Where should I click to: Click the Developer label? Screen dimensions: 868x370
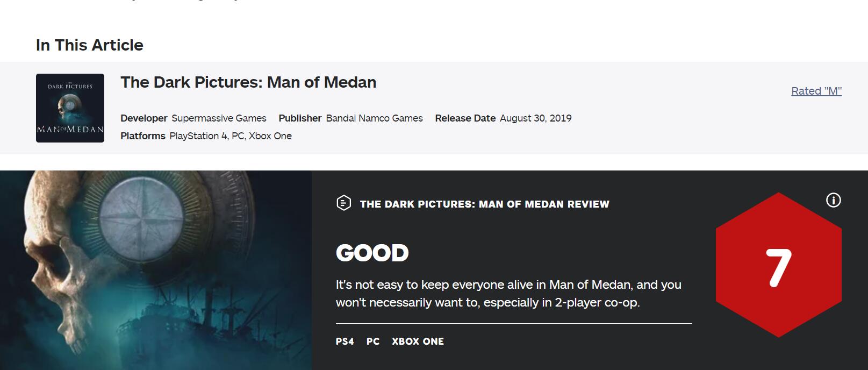click(x=144, y=118)
